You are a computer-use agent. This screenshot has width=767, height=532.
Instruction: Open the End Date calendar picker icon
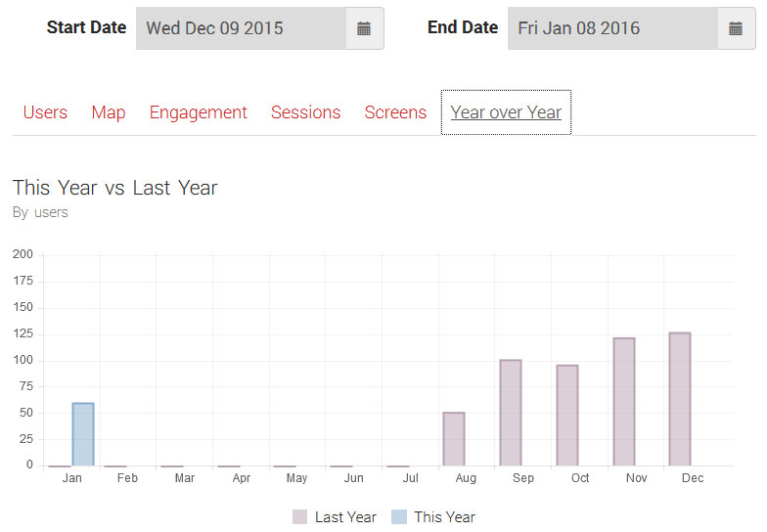[x=736, y=28]
